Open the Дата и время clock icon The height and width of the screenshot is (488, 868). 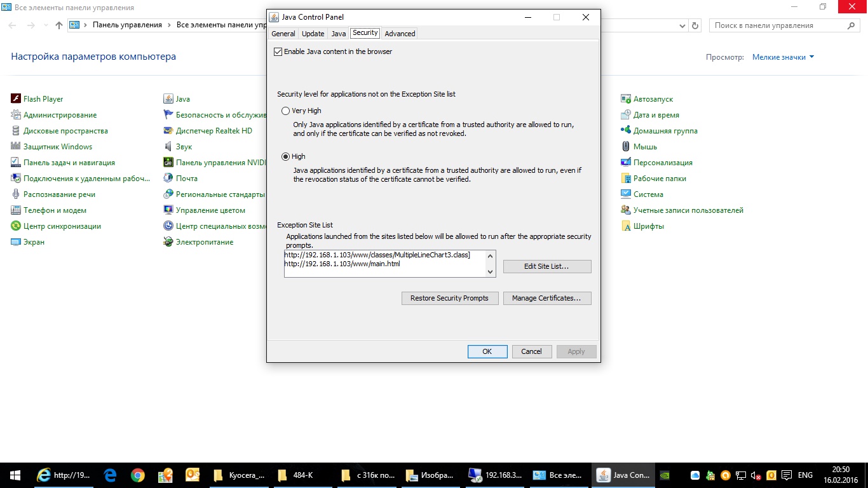pyautogui.click(x=626, y=114)
